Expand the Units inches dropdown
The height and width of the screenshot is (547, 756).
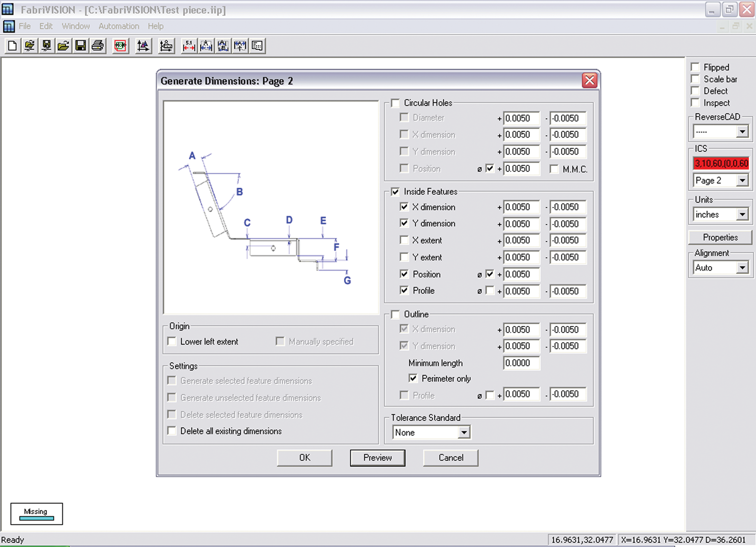click(742, 215)
